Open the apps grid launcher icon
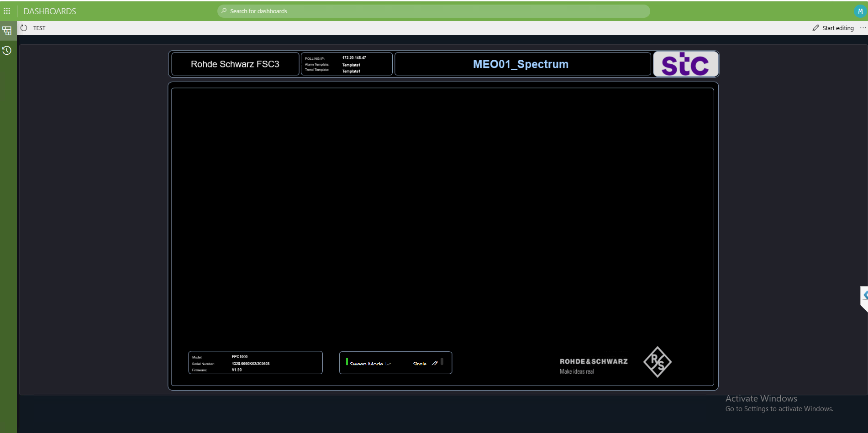This screenshot has width=868, height=433. (7, 11)
